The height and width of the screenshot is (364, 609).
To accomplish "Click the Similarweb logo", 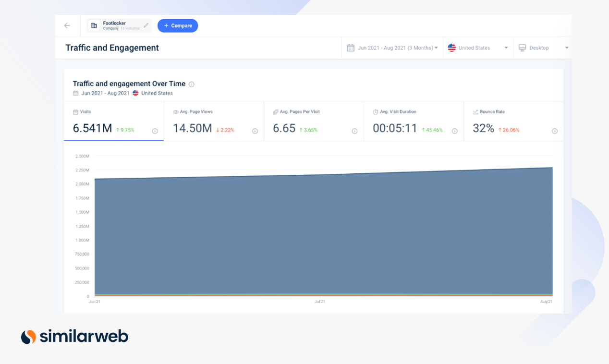I will coord(74,336).
